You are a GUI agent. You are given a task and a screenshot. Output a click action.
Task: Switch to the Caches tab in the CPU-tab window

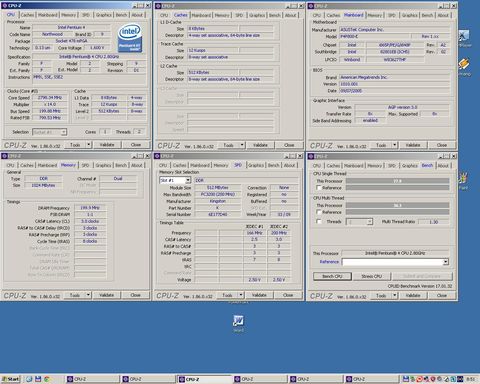click(x=27, y=15)
